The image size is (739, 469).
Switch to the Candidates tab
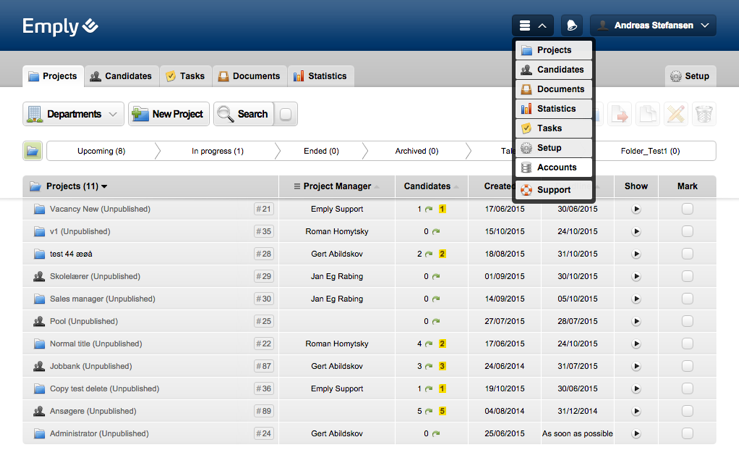pyautogui.click(x=121, y=76)
